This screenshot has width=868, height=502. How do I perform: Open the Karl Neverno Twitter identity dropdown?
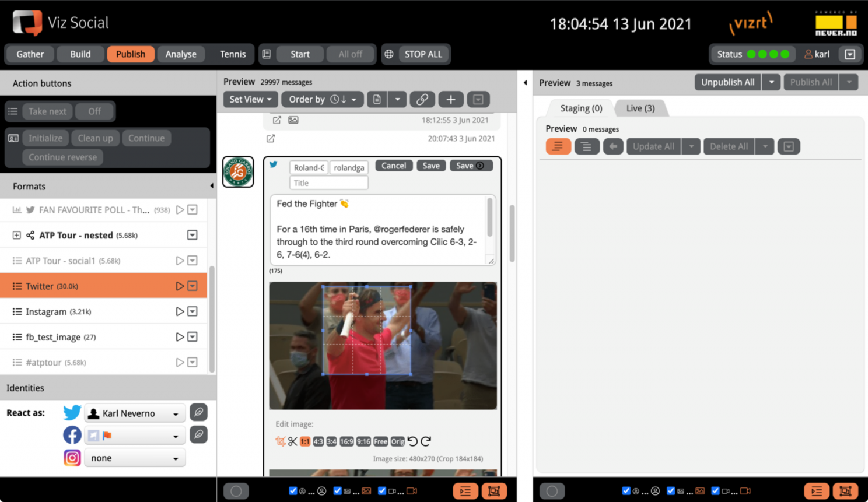135,413
